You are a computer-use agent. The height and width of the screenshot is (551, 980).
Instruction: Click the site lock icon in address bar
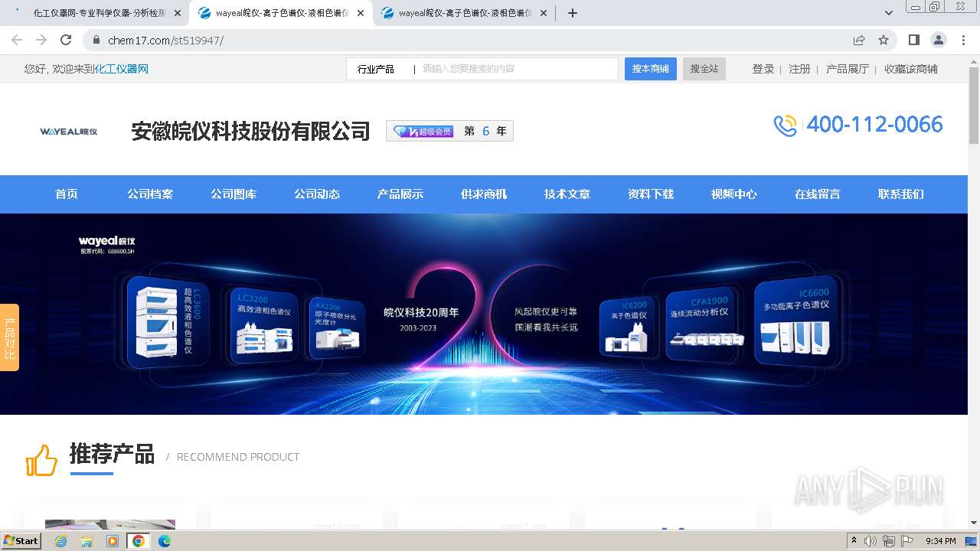(x=96, y=40)
